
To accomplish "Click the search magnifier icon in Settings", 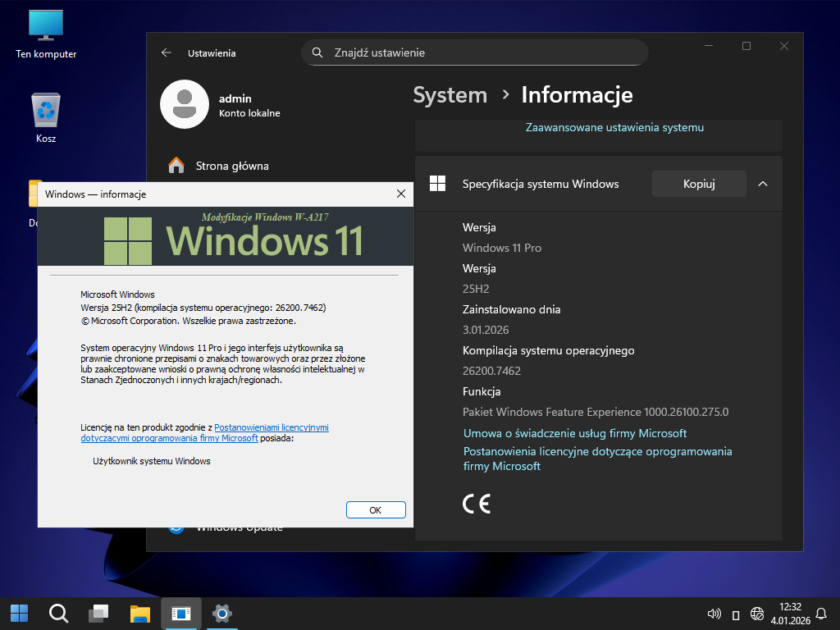I will click(317, 52).
